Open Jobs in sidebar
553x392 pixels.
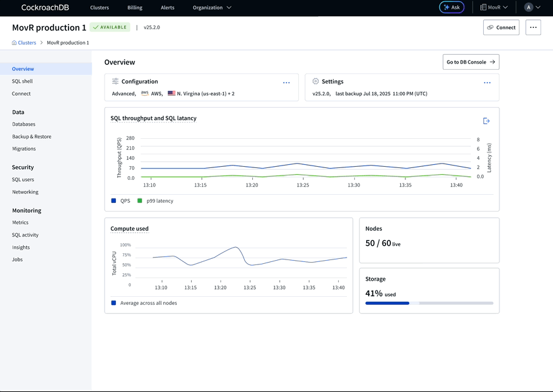coord(17,259)
